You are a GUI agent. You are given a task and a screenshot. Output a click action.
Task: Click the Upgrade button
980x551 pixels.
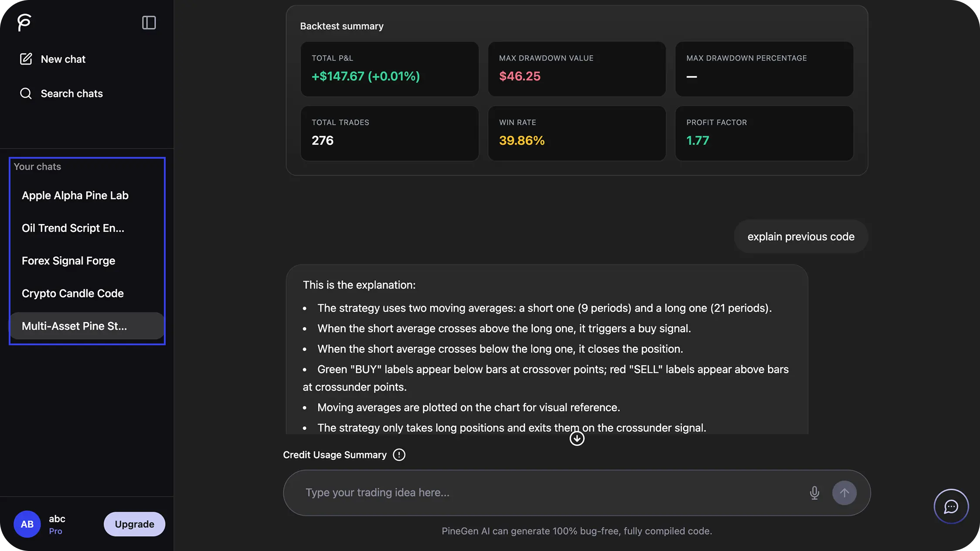click(x=134, y=524)
